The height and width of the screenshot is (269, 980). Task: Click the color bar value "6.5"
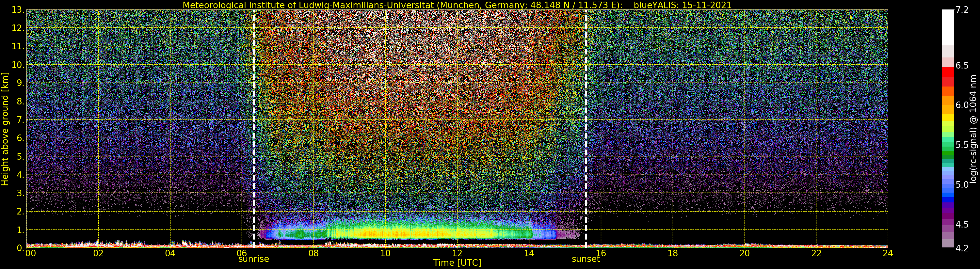[x=962, y=65]
